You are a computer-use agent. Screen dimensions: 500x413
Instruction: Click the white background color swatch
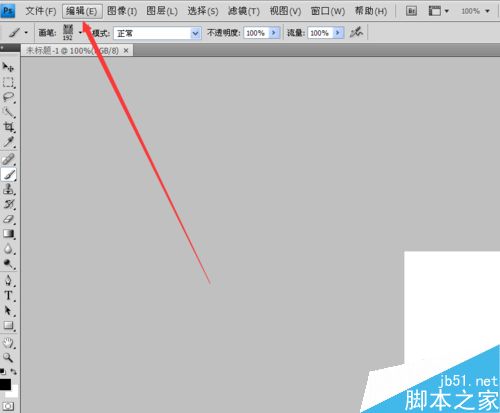14,393
